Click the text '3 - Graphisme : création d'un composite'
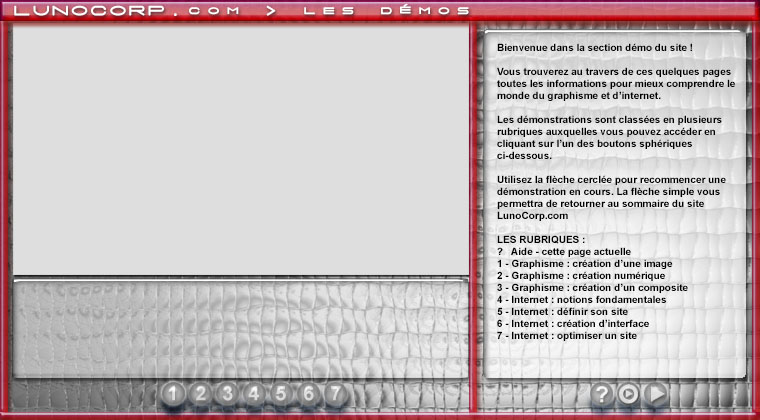 (x=592, y=288)
